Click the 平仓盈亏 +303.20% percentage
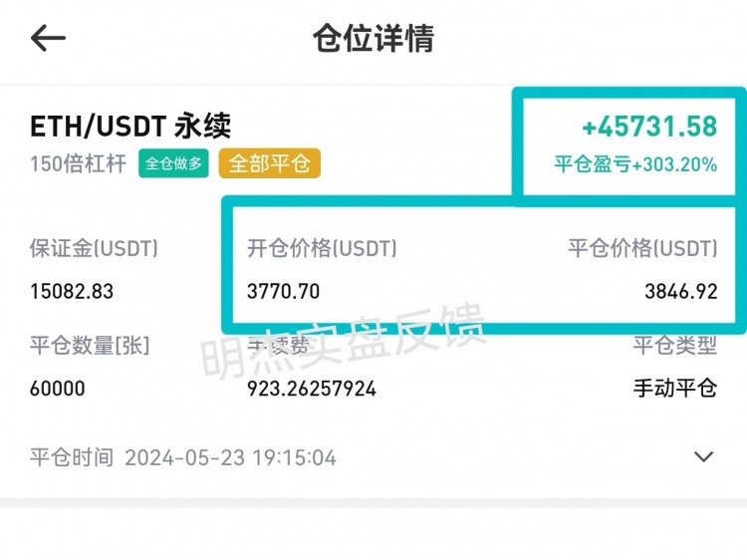747x560 pixels. (x=635, y=164)
